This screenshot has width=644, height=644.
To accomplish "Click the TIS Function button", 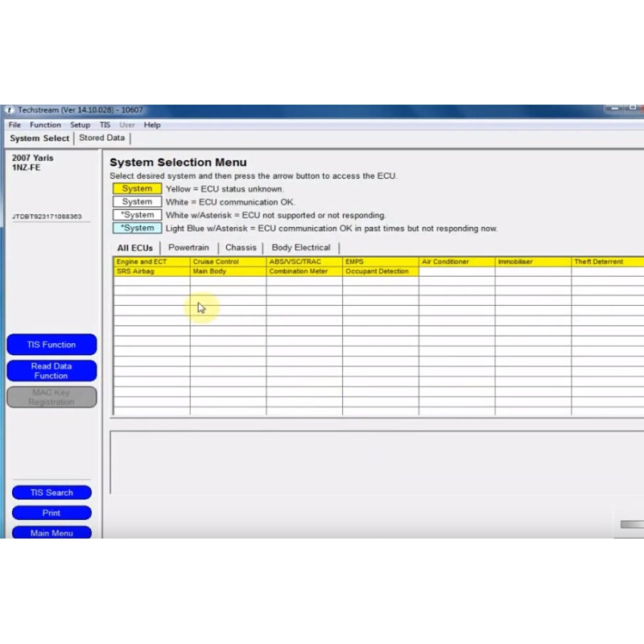I will click(x=52, y=345).
